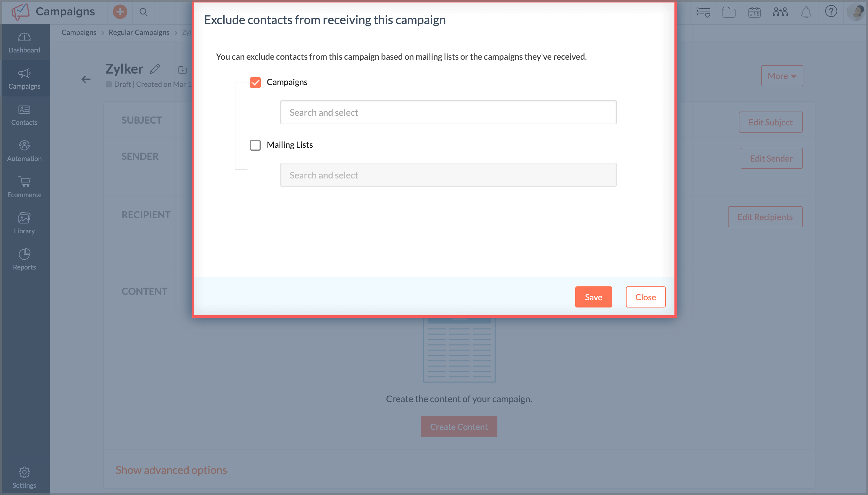Click the search magnifier icon
This screenshot has height=495, width=868.
143,12
